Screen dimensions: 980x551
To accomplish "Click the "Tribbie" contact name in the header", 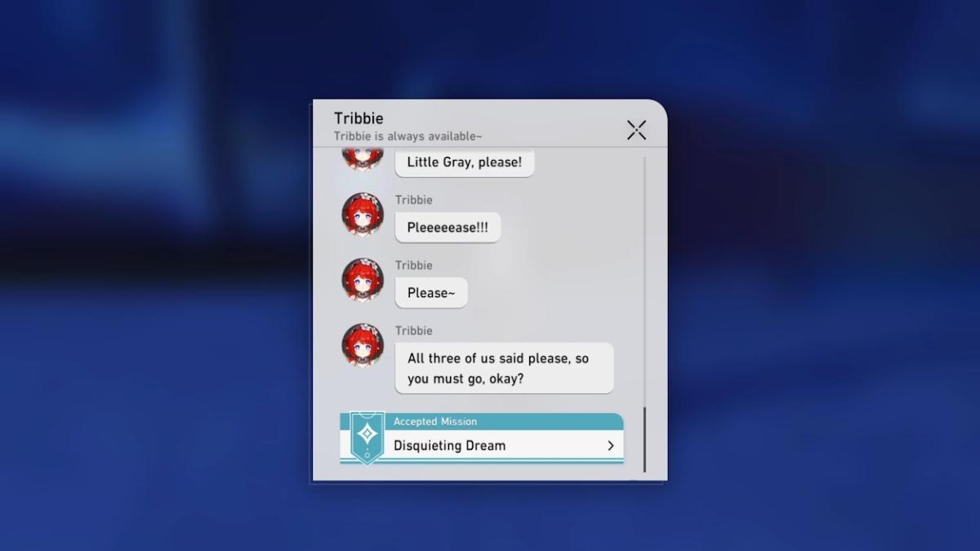I will pyautogui.click(x=359, y=118).
